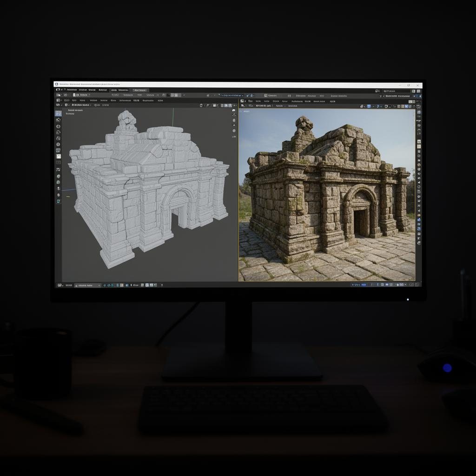
Task: Click the first icon in the second toolbar row
Action: click(x=59, y=95)
